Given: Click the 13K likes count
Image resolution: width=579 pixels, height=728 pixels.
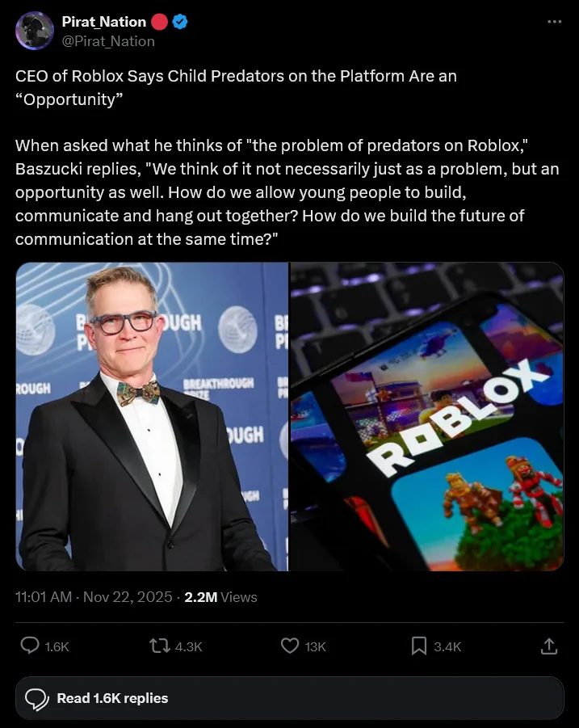Looking at the screenshot, I should point(316,646).
